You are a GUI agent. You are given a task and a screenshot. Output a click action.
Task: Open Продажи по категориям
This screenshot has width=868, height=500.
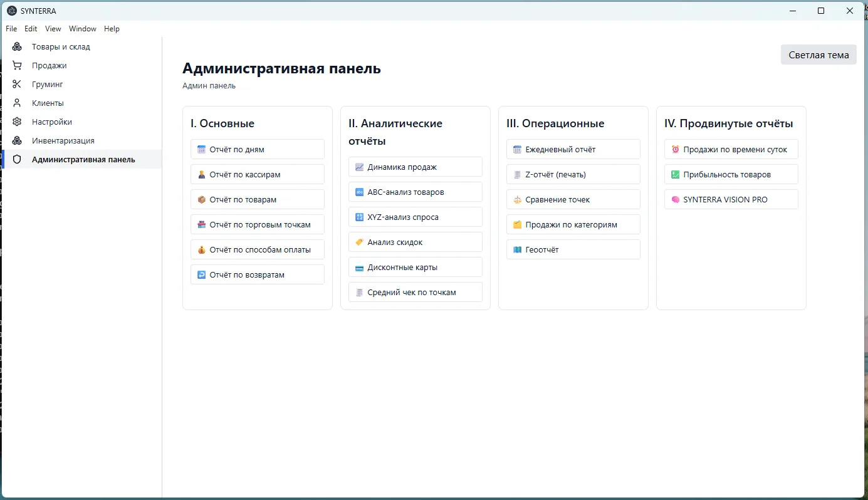(x=573, y=224)
